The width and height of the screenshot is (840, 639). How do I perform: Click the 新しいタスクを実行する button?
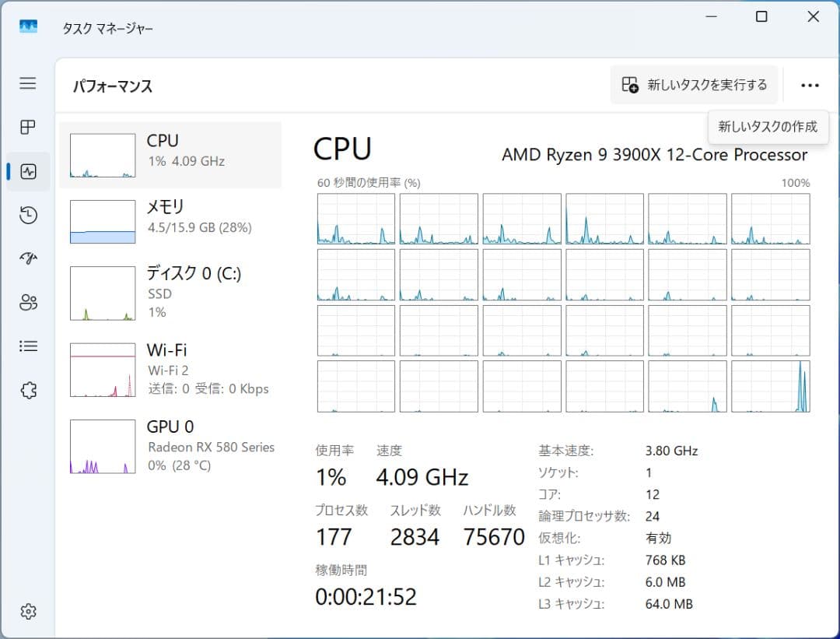coord(693,85)
